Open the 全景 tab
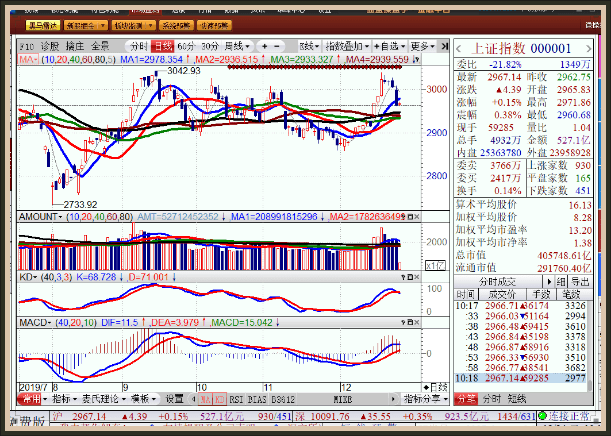The height and width of the screenshot is (436, 611). click(x=100, y=46)
